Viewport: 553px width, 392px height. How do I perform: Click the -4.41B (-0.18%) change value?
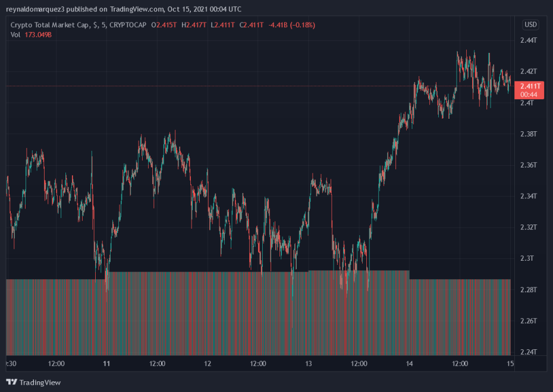[292, 25]
